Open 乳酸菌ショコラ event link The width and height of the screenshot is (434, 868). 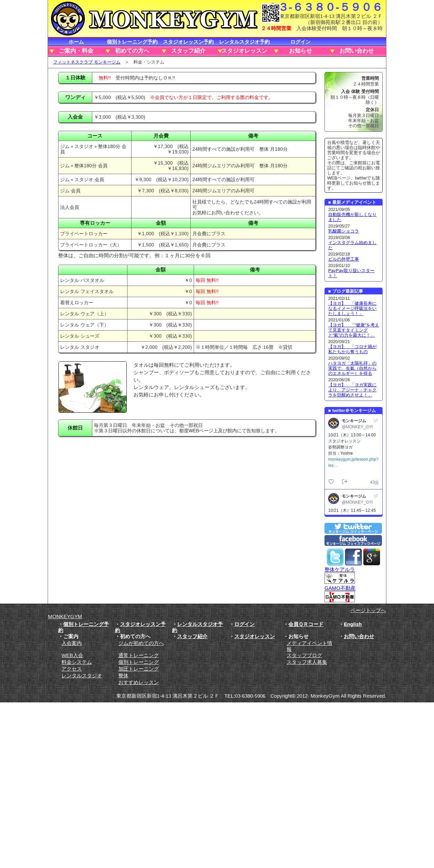343,231
